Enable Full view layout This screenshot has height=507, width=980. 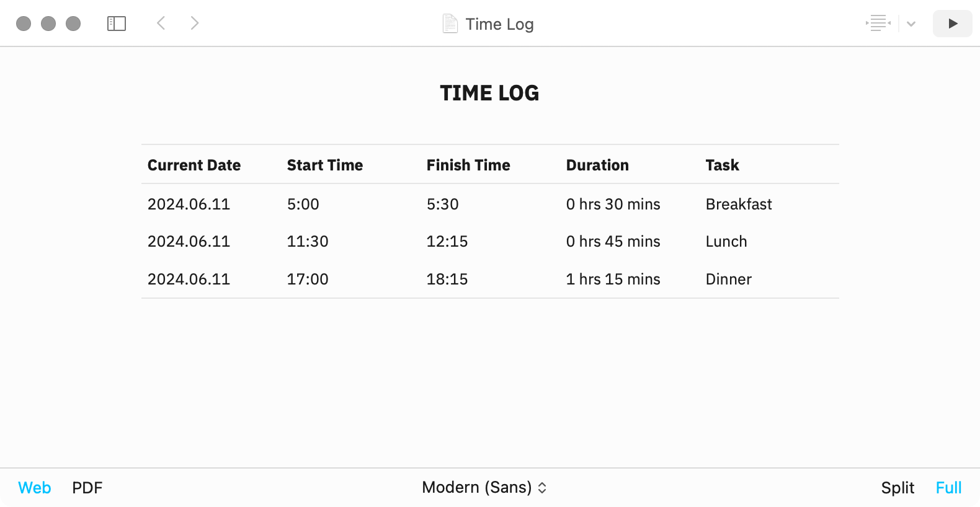tap(948, 488)
